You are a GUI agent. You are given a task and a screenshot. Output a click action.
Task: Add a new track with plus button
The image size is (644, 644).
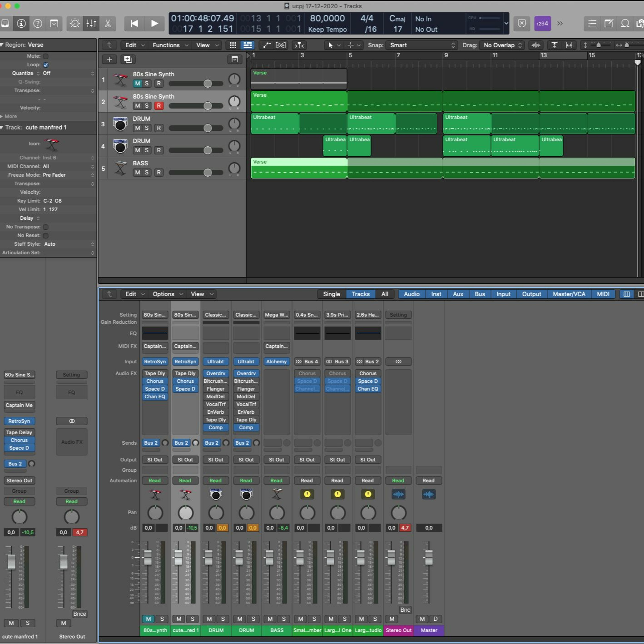109,59
